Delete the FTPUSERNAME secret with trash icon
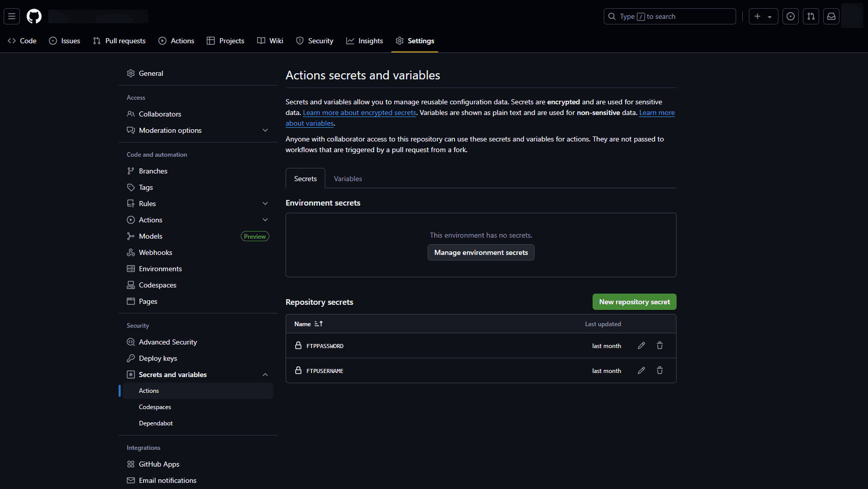This screenshot has width=868, height=489. click(660, 370)
